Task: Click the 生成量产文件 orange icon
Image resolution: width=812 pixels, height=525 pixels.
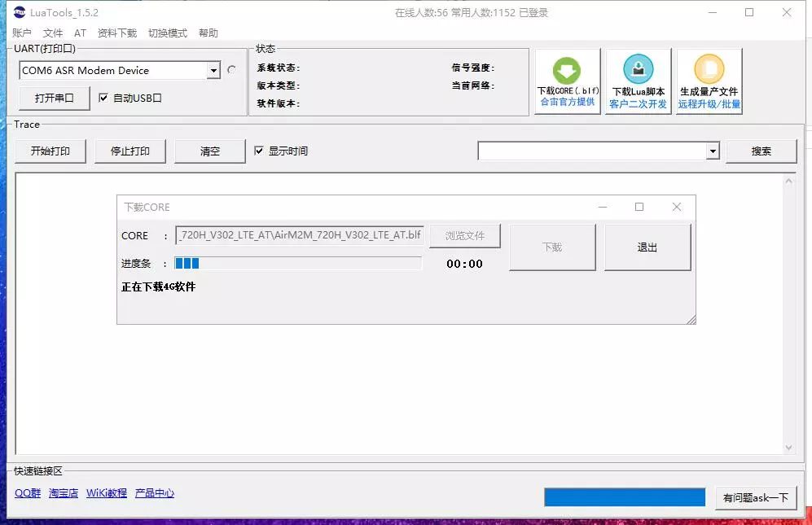Action: point(709,69)
